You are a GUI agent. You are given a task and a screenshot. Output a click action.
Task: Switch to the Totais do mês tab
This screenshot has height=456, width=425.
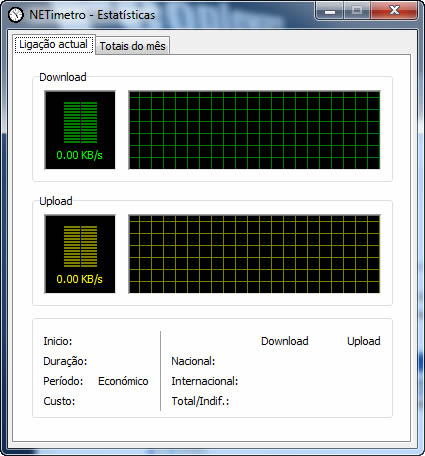(x=133, y=46)
